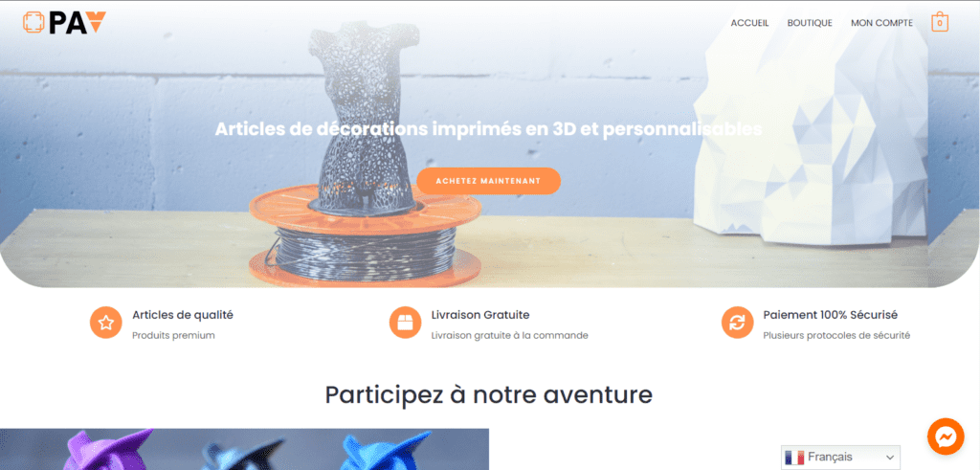Screen dimensions: 980x470
Task: Click the refresh icon for Paiement Sécurisé
Action: (738, 323)
